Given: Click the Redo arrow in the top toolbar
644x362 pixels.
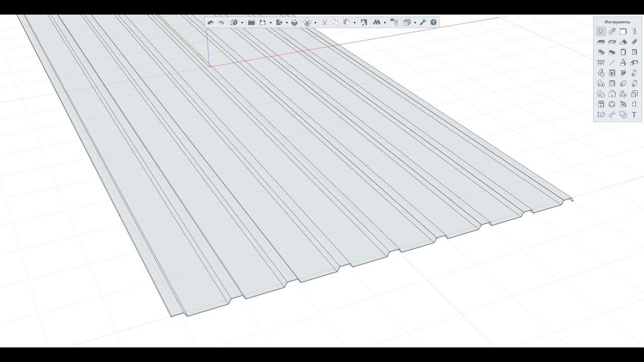Looking at the screenshot, I should (221, 23).
